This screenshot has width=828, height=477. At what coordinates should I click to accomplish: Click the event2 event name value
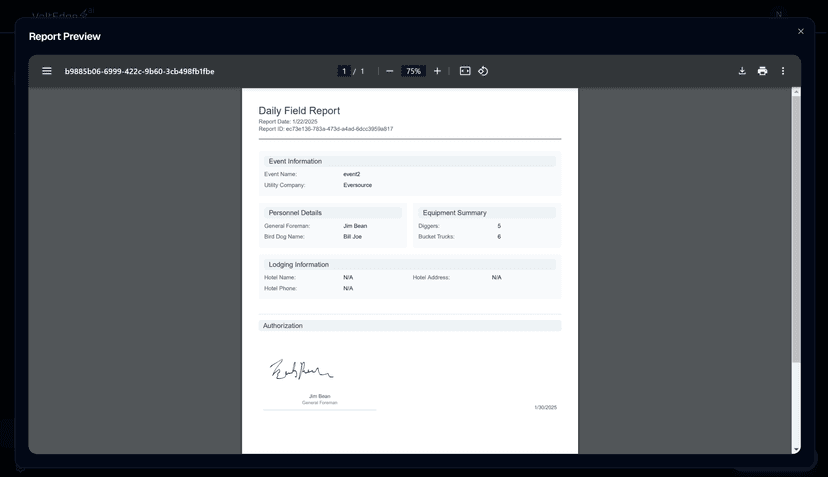352,174
